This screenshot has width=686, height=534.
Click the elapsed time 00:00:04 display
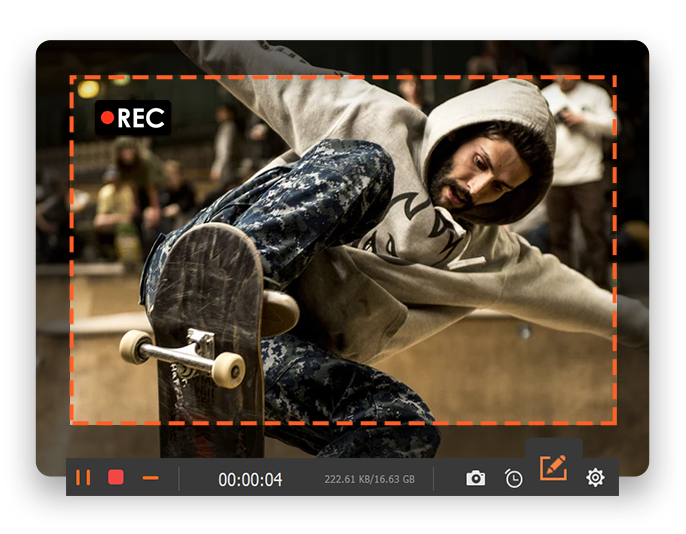[x=250, y=480]
